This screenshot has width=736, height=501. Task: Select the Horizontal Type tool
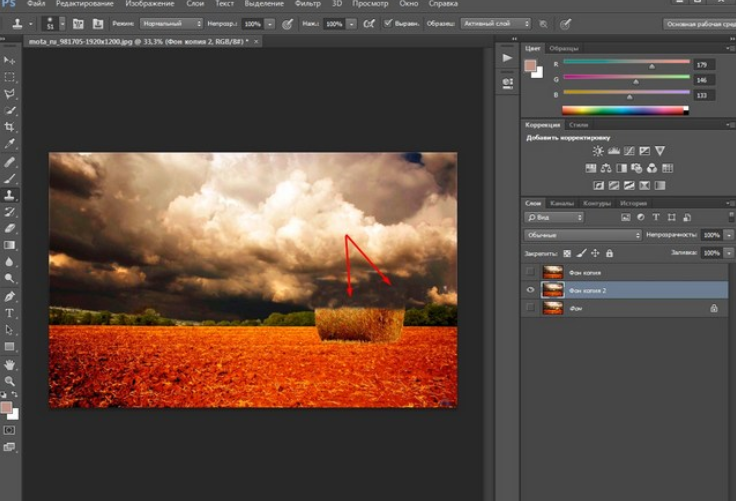click(9, 313)
